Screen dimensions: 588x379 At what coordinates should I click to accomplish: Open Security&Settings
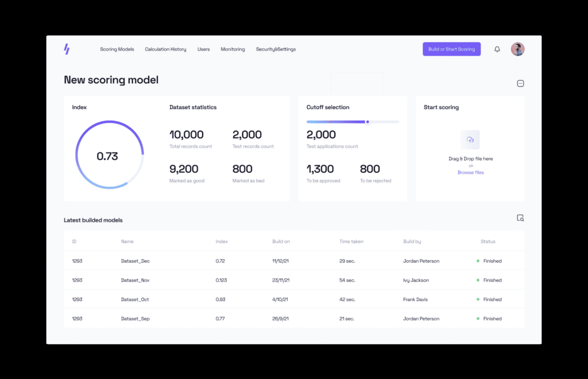[x=276, y=49]
